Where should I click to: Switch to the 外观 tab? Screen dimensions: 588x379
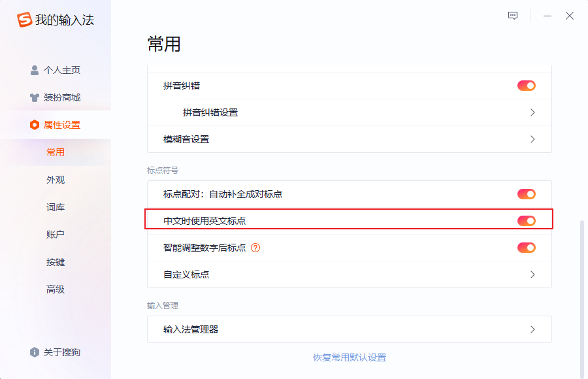[x=56, y=180]
